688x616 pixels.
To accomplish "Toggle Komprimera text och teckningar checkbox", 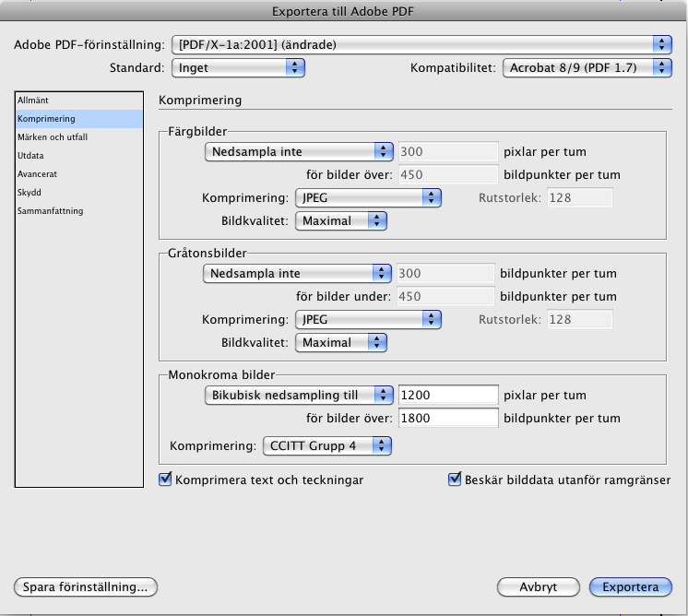I will click(165, 480).
